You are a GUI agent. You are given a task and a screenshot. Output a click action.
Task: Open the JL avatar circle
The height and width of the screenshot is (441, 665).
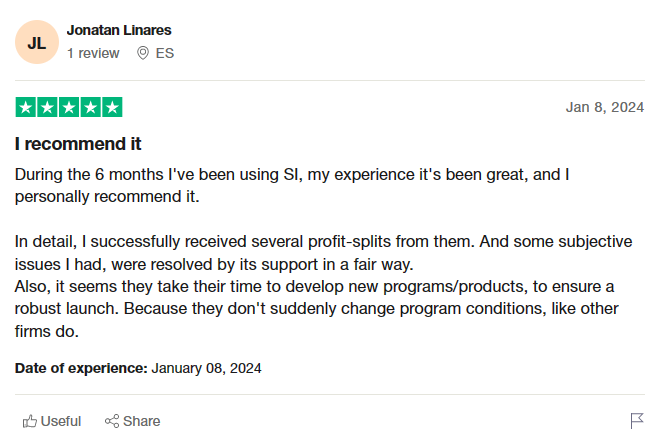click(x=37, y=42)
